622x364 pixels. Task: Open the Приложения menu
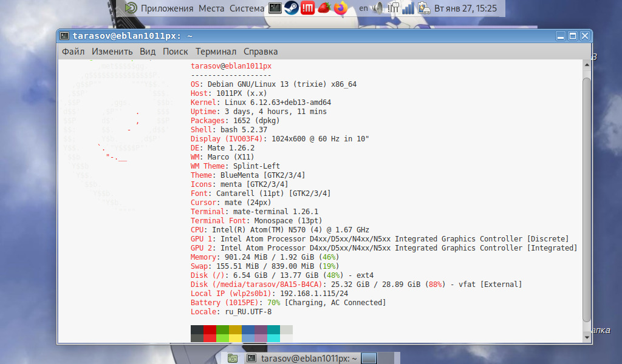tap(167, 8)
